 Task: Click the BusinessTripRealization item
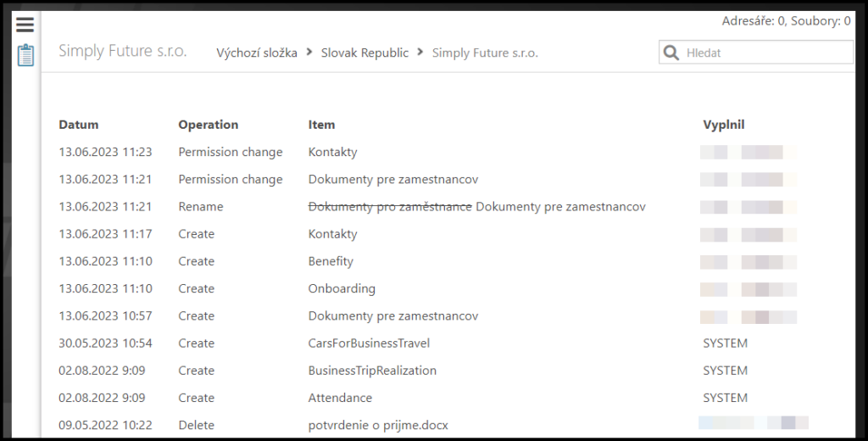tap(372, 371)
